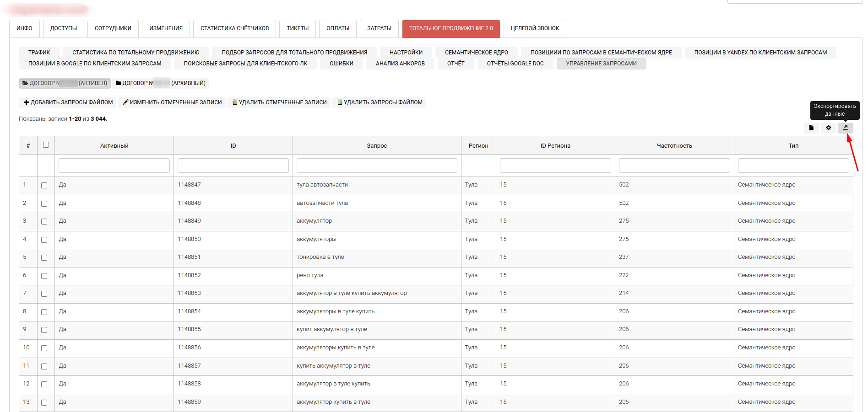Focus the 'ID' column filter input
This screenshot has width=868, height=412.
click(x=233, y=166)
